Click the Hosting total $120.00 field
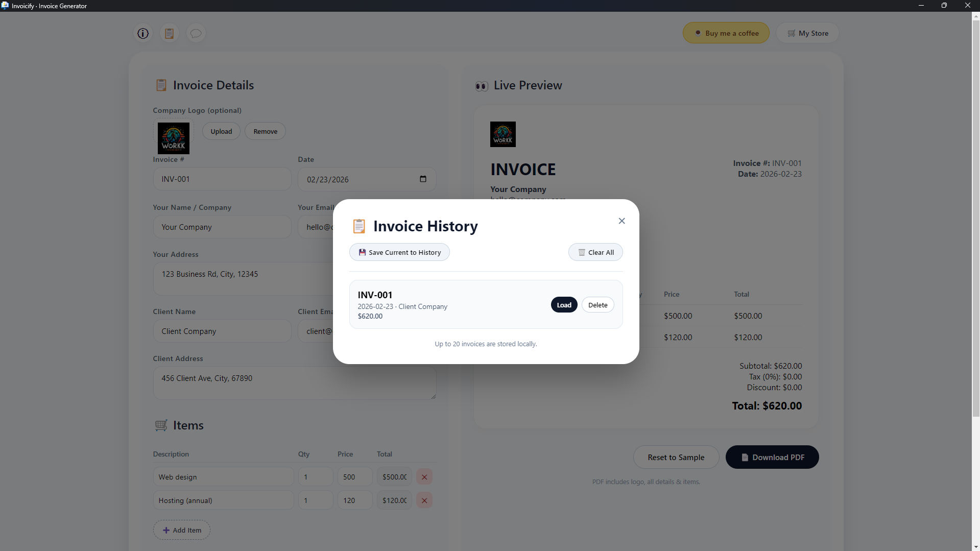 point(394,500)
